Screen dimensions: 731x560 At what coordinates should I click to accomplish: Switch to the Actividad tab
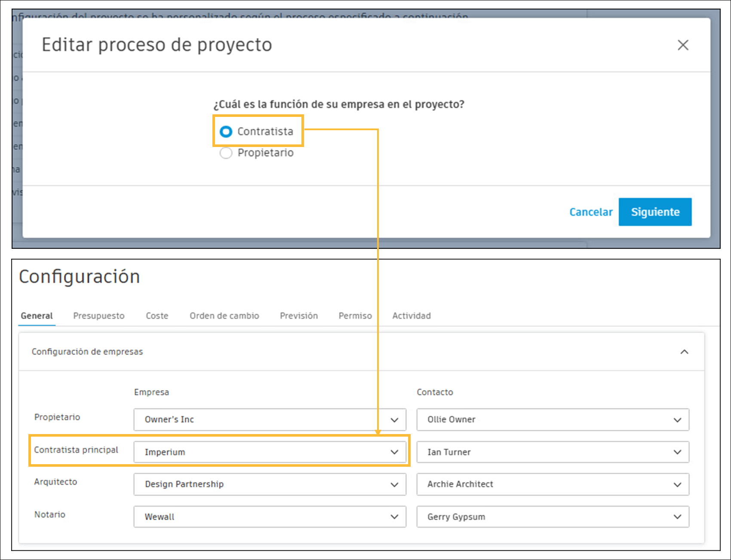(411, 315)
